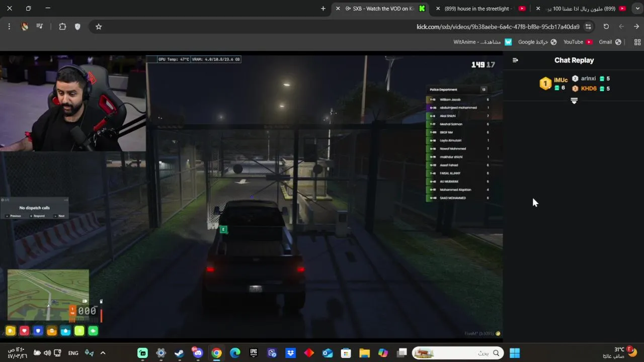Switch the ENG input language
The width and height of the screenshot is (644, 362).
tap(73, 353)
